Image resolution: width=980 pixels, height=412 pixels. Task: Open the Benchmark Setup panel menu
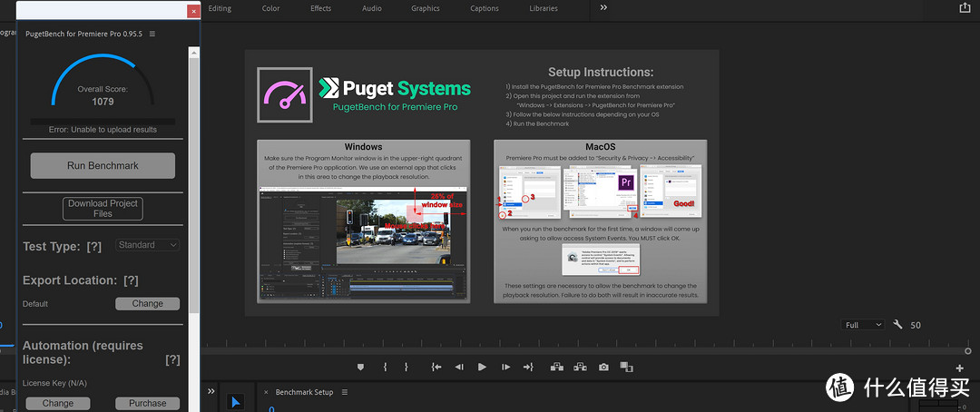(x=347, y=392)
